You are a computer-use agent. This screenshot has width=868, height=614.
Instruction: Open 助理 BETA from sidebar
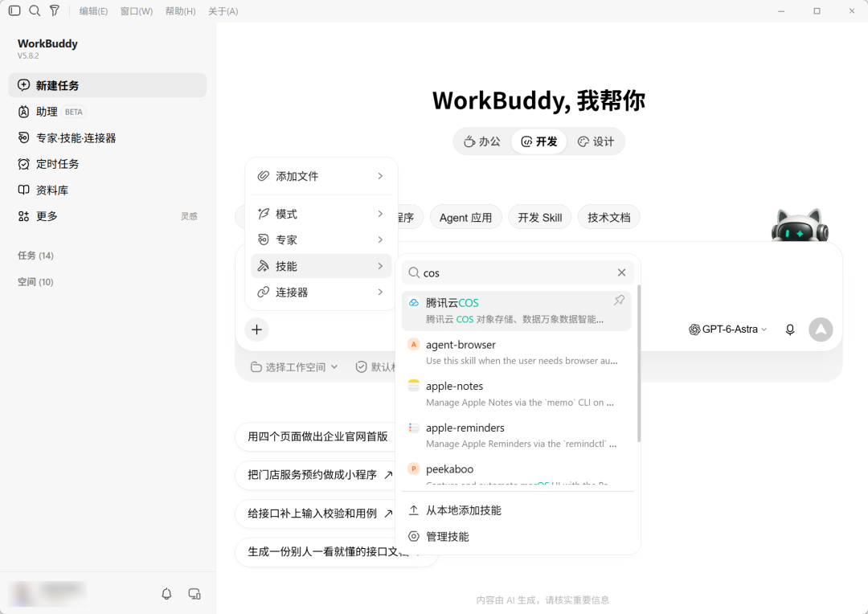coord(108,112)
